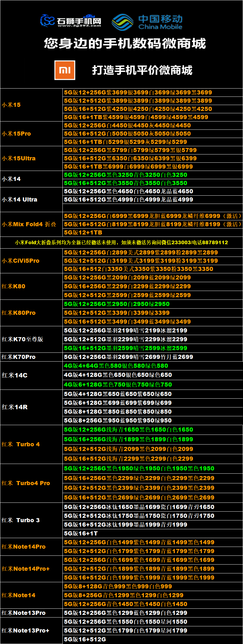Viewport: 243px width, 644px height.
Task: Click the 红米Note14 model name cell
Action: [x=32, y=595]
